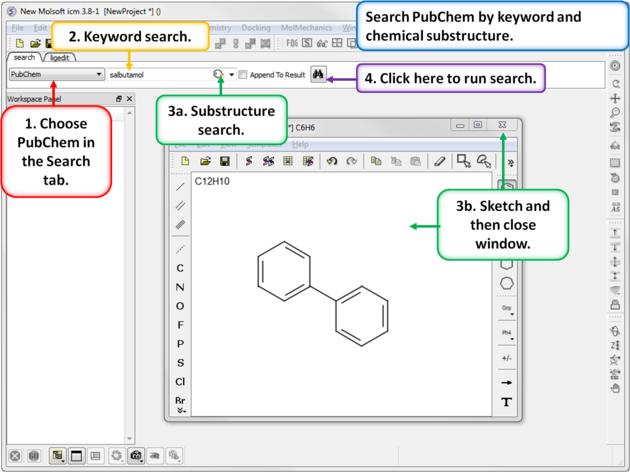Screen dimensions: 630x472
Task: Click the eraser tool in molecule editor
Action: point(439,161)
